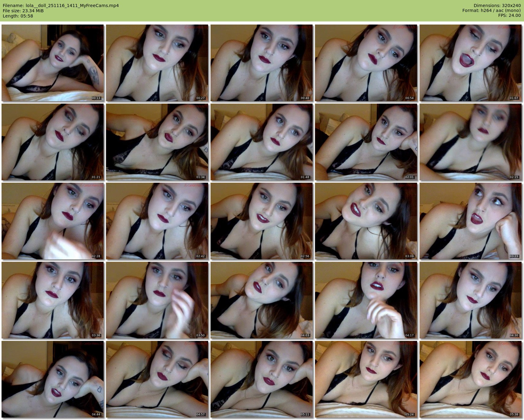Click the 05:11 thumbnail
The height and width of the screenshot is (420, 524).
tap(261, 379)
